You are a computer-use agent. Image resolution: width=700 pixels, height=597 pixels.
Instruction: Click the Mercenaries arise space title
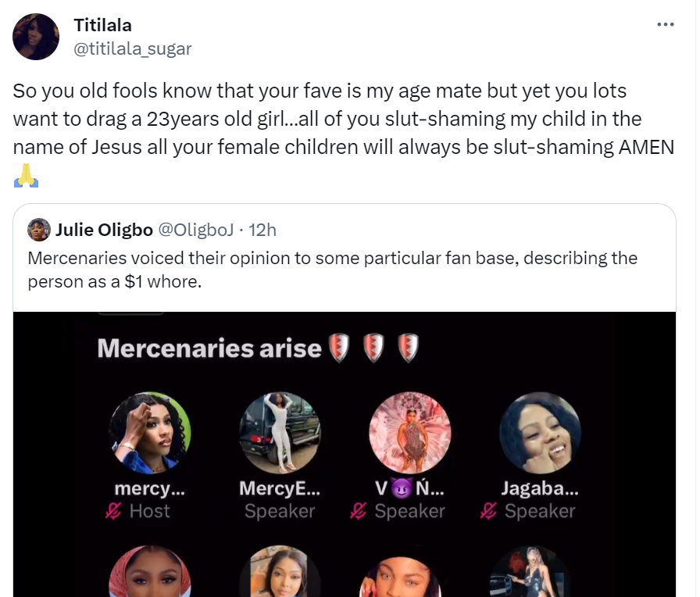point(209,349)
